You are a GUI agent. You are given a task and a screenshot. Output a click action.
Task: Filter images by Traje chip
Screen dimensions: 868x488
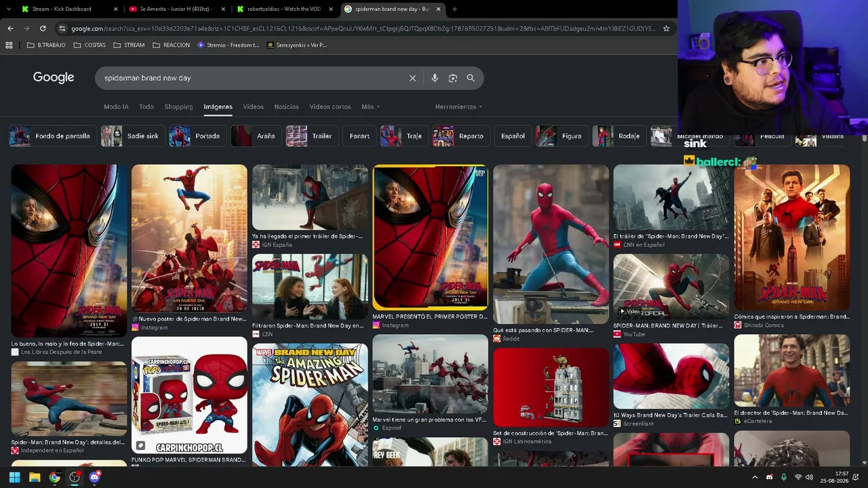403,136
